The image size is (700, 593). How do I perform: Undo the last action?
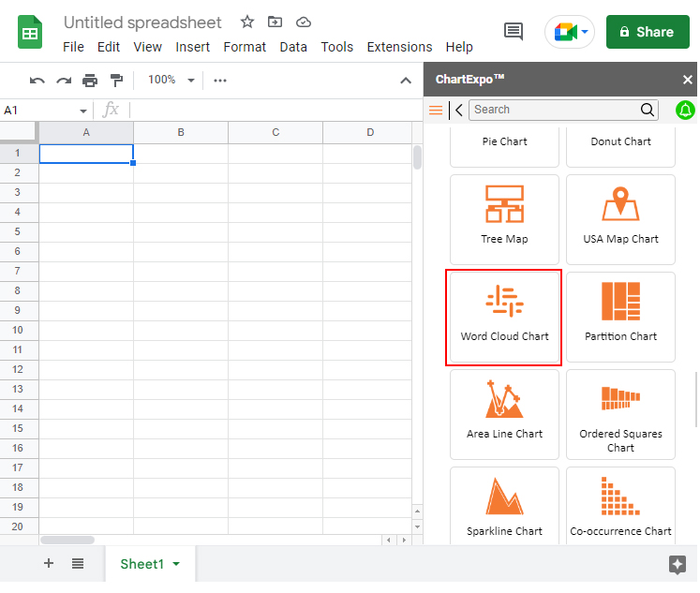37,81
